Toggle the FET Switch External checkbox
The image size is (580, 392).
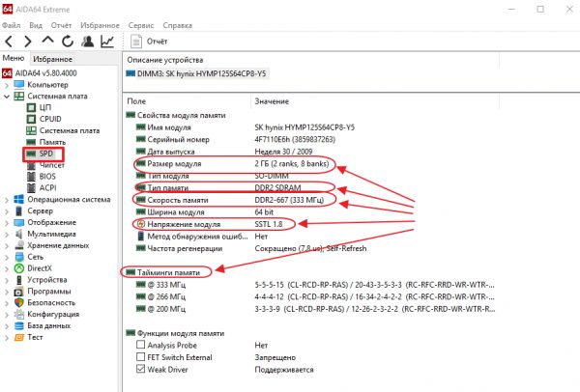pos(140,357)
